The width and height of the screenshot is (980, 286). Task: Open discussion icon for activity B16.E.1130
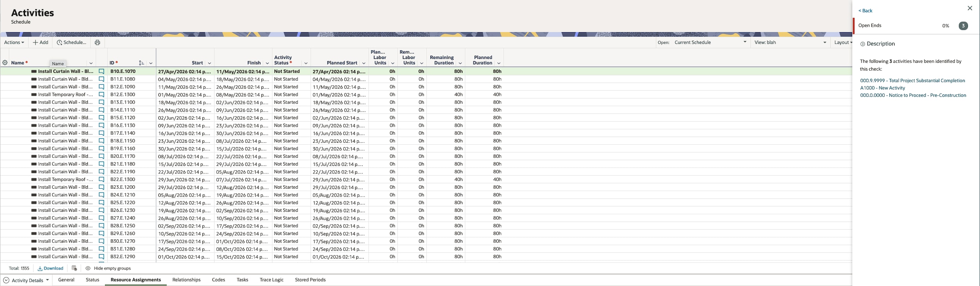pos(102,126)
